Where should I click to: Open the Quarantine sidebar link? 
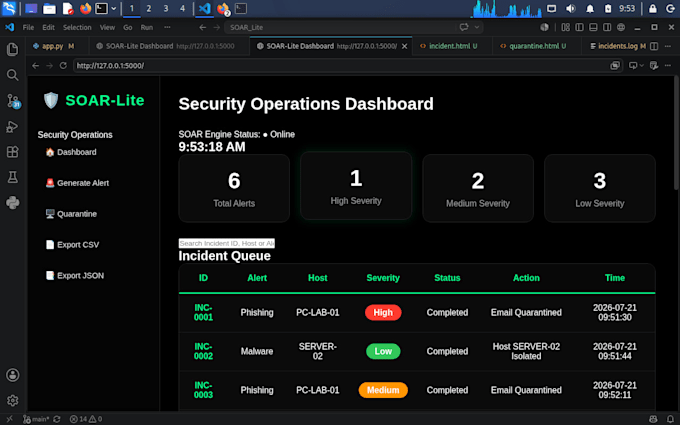71,214
